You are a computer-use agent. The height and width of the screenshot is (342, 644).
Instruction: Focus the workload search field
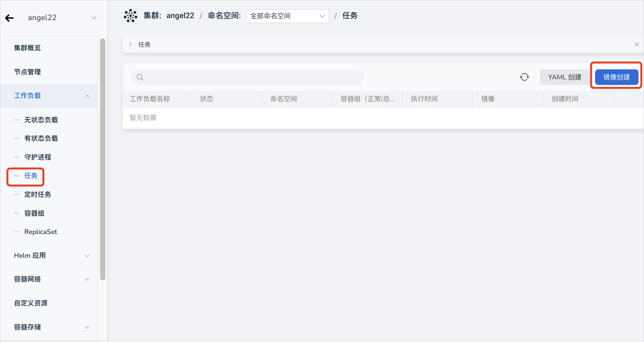coord(247,77)
